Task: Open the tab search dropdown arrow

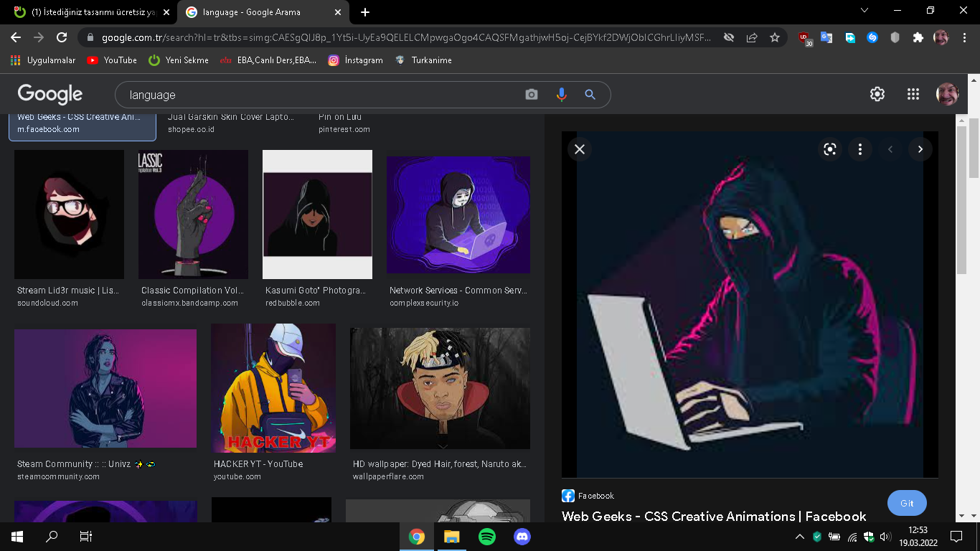Action: (x=864, y=11)
